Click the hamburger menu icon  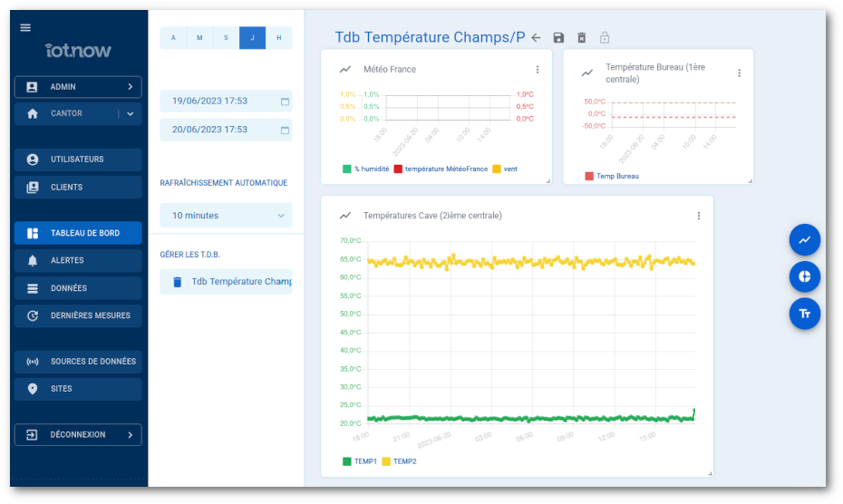tap(25, 27)
